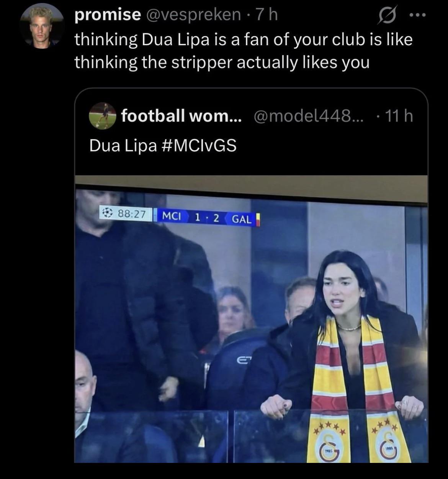
Task: Click the 88:27 match clock
Action: [x=131, y=214]
